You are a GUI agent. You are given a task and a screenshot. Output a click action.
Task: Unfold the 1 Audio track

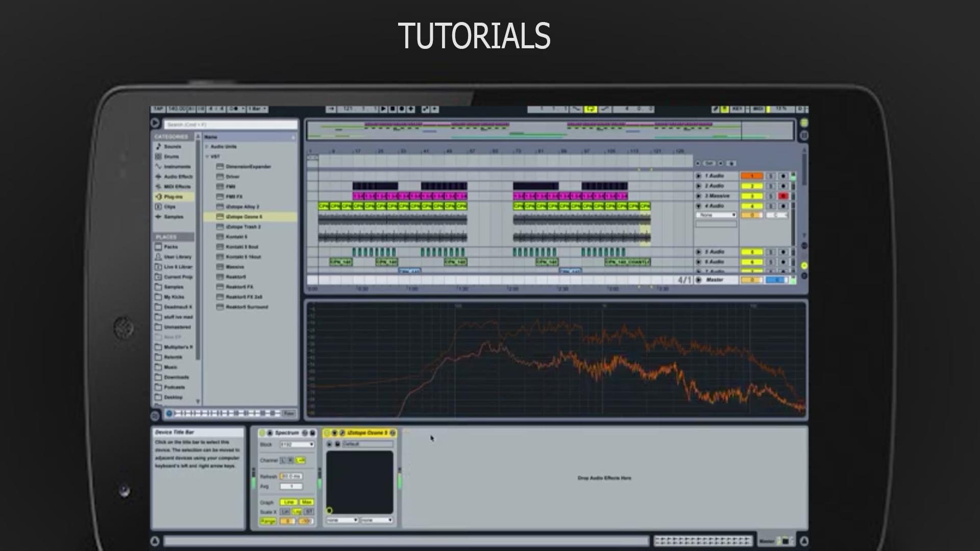click(x=699, y=176)
